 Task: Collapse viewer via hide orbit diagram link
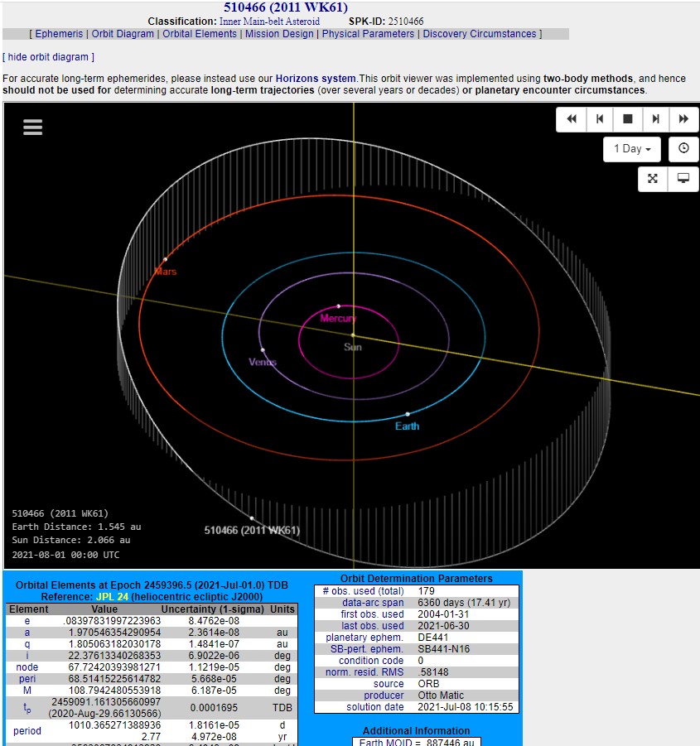48,57
